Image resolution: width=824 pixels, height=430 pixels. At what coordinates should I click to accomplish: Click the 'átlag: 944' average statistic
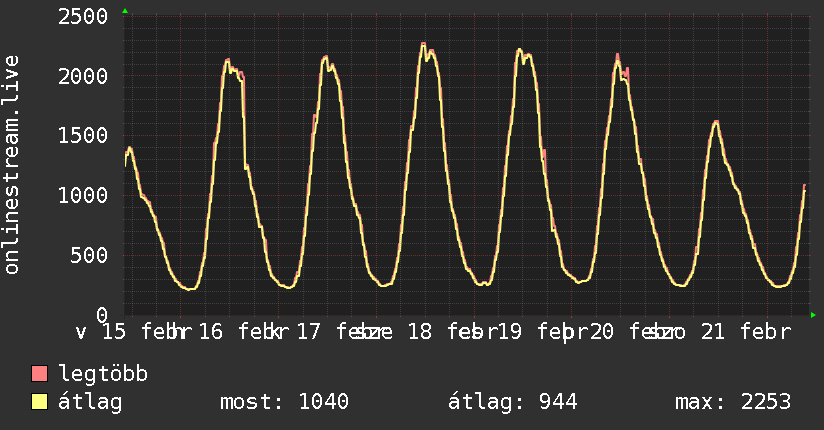(x=512, y=402)
